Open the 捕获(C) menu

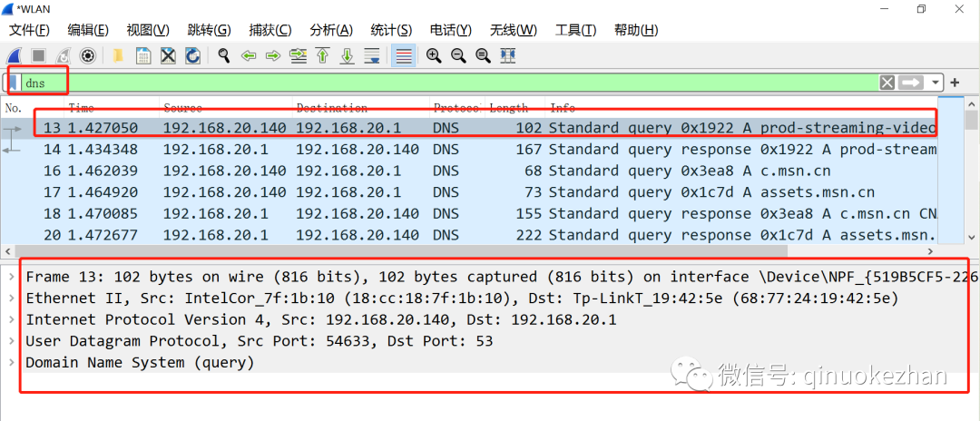coord(270,30)
